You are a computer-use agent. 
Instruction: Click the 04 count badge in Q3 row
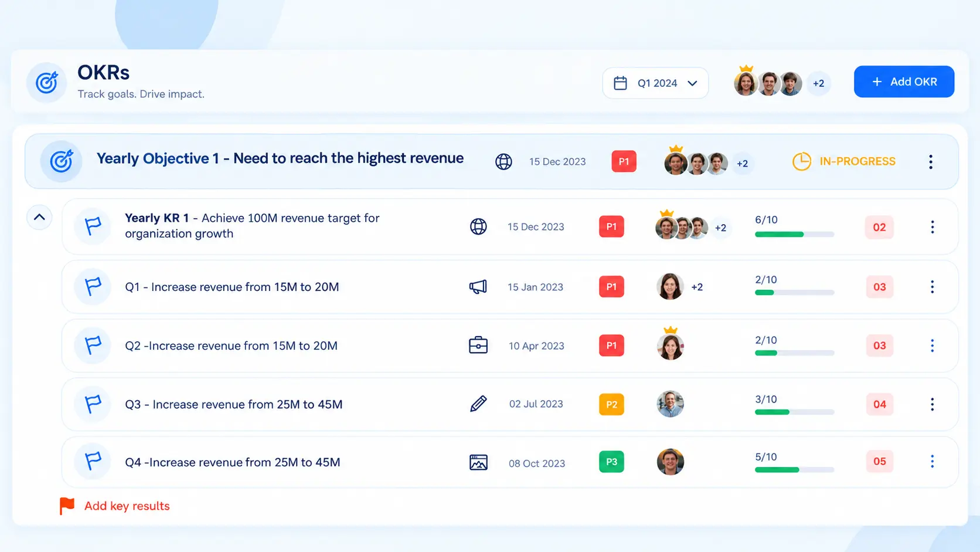879,404
